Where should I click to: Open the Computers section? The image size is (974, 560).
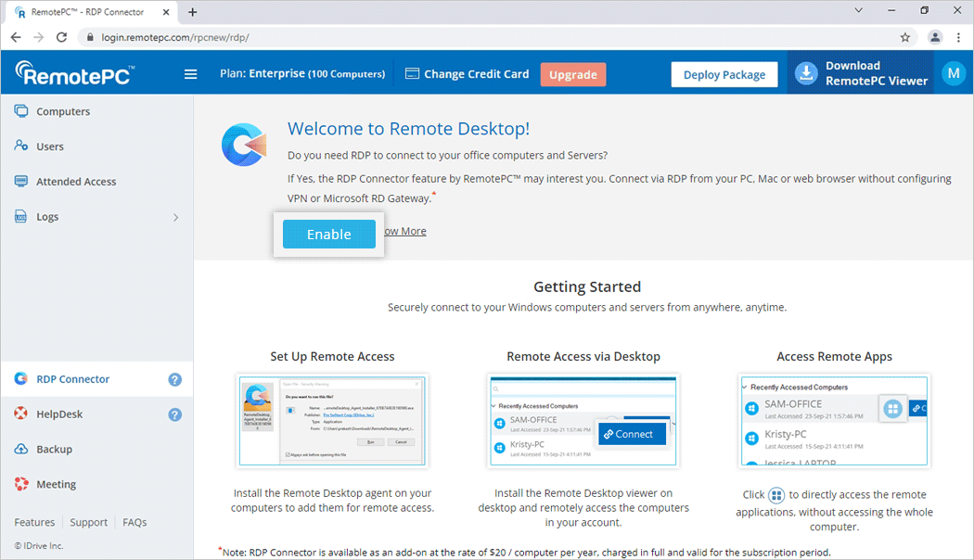(62, 111)
